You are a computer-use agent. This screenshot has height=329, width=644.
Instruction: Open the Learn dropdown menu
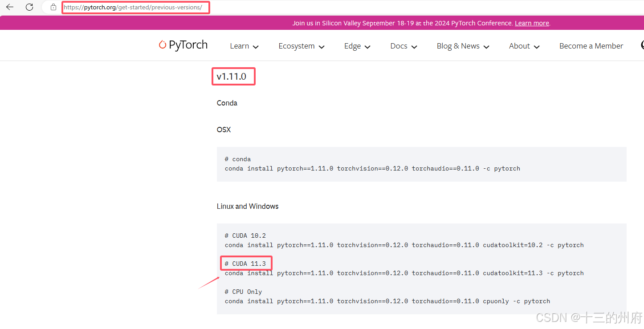click(244, 46)
